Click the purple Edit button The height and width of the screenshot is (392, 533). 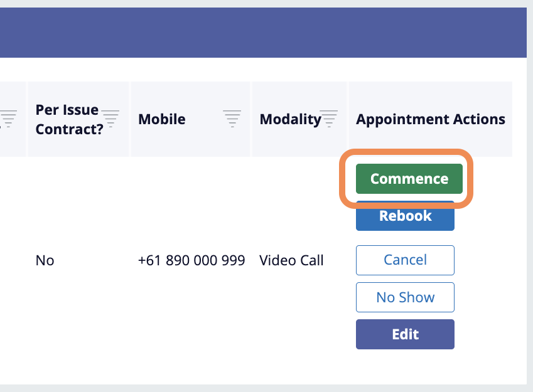[405, 334]
